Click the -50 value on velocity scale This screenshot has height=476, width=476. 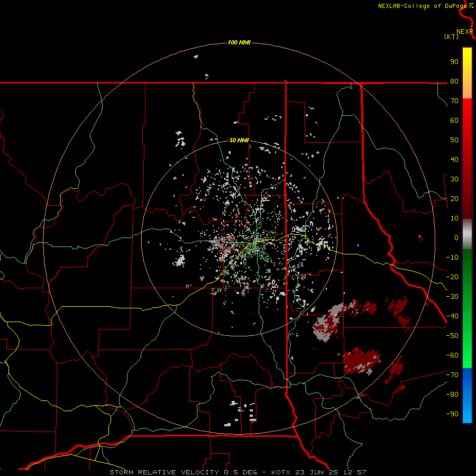[452, 336]
